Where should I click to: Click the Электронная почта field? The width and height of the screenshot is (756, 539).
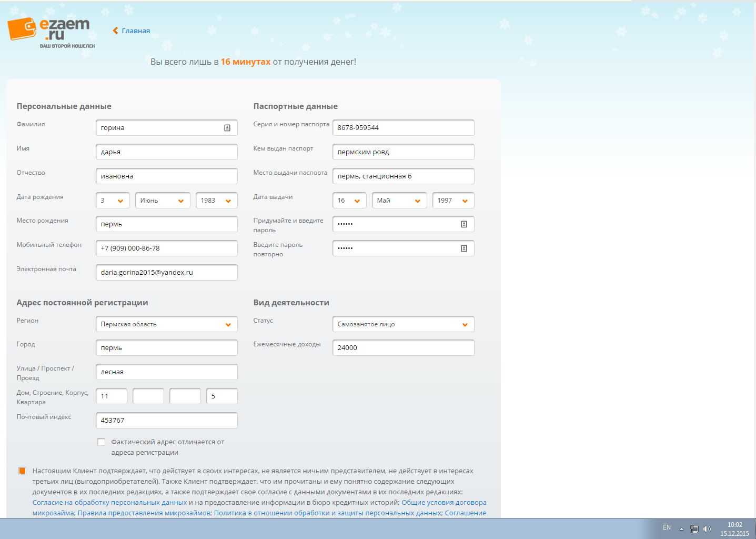click(x=167, y=273)
